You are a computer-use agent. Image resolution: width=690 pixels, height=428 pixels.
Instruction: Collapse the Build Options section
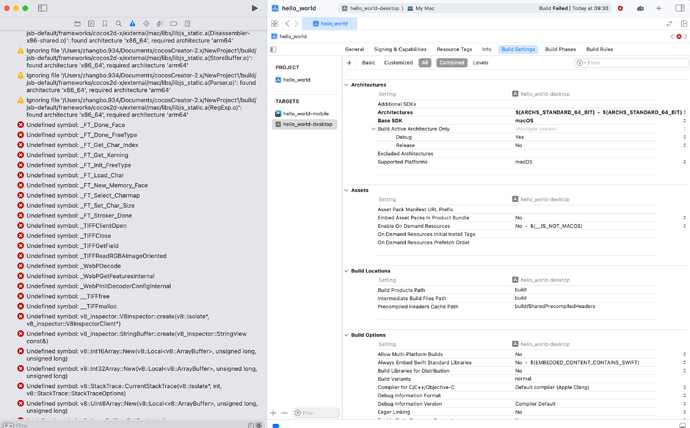tap(346, 335)
